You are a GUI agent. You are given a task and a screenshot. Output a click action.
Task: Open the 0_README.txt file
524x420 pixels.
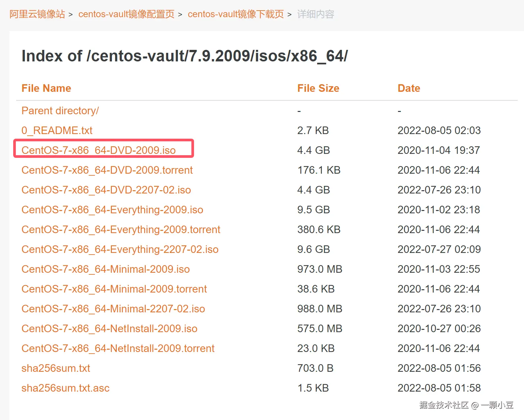click(57, 130)
